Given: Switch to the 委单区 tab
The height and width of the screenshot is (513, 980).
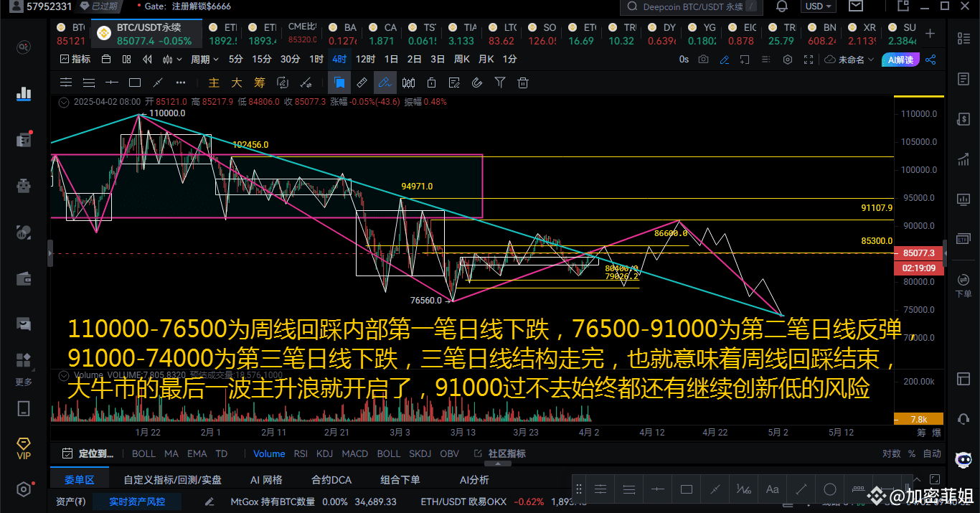Looking at the screenshot, I should pyautogui.click(x=79, y=478).
